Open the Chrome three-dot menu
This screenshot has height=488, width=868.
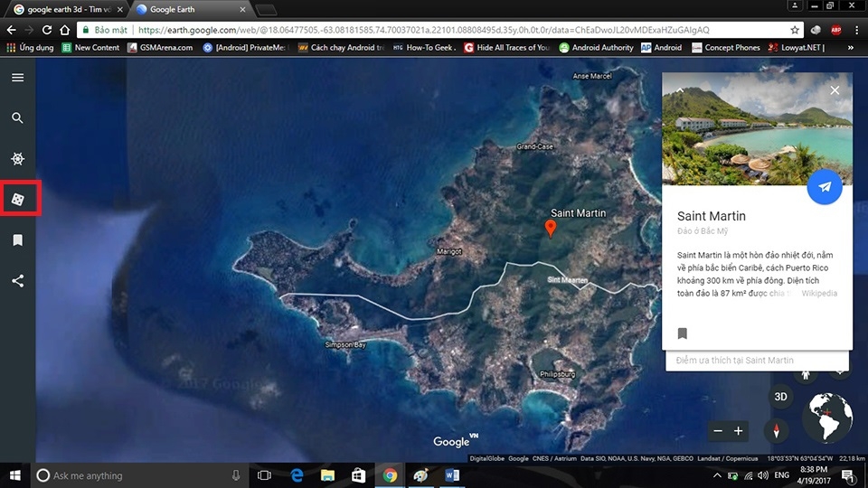(856, 30)
